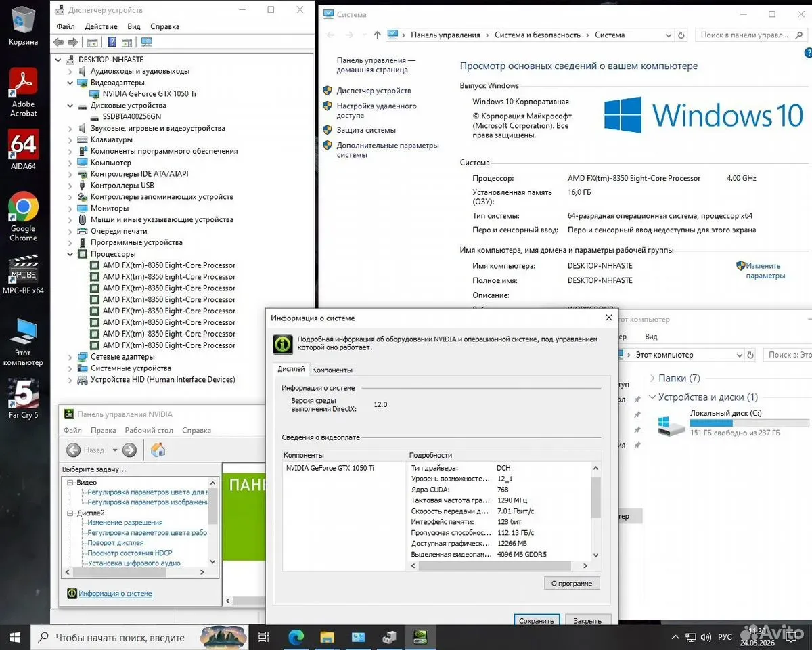Collapse the Процессоры node

point(70,254)
